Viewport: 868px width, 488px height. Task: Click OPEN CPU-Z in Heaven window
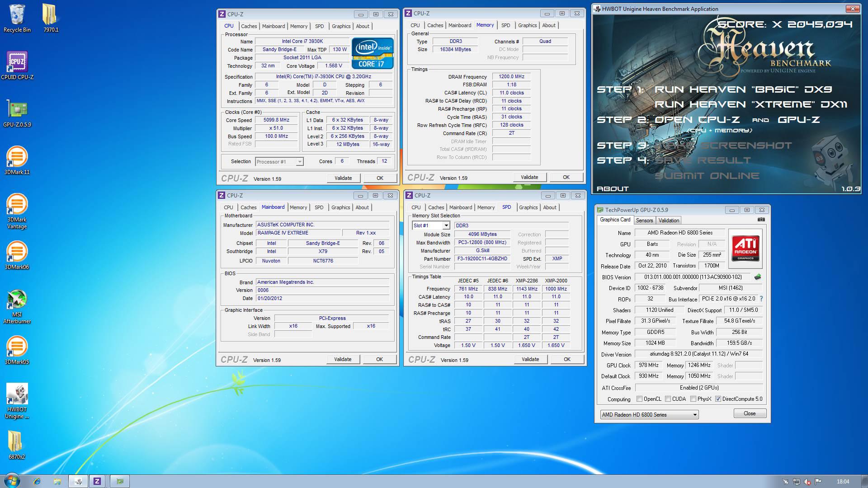(x=697, y=120)
